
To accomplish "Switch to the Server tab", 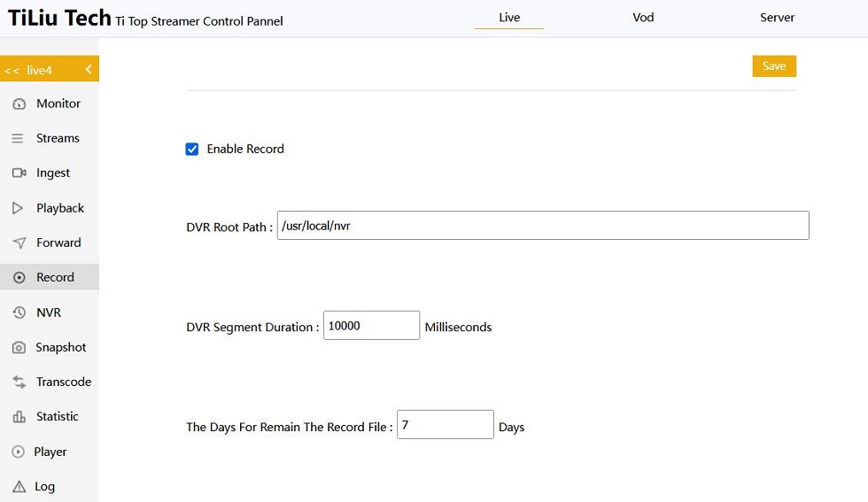I will click(x=778, y=18).
